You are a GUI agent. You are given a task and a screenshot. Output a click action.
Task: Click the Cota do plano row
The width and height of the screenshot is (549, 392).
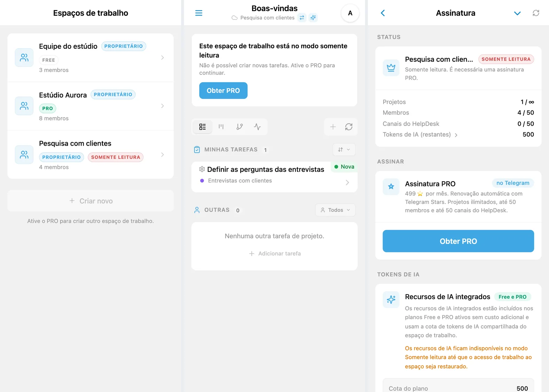click(458, 388)
